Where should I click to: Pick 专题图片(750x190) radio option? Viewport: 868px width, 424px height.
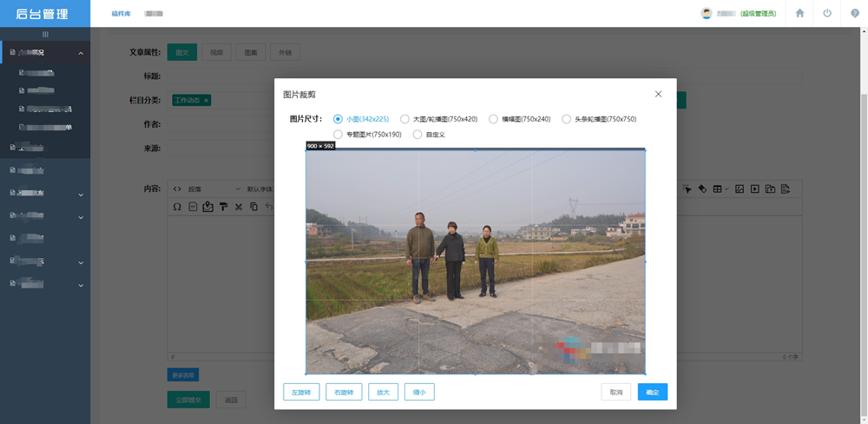coord(339,135)
